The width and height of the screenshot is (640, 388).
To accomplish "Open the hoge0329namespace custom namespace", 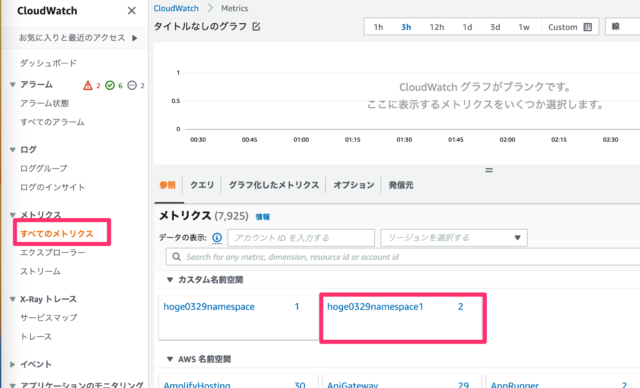I will [x=209, y=307].
